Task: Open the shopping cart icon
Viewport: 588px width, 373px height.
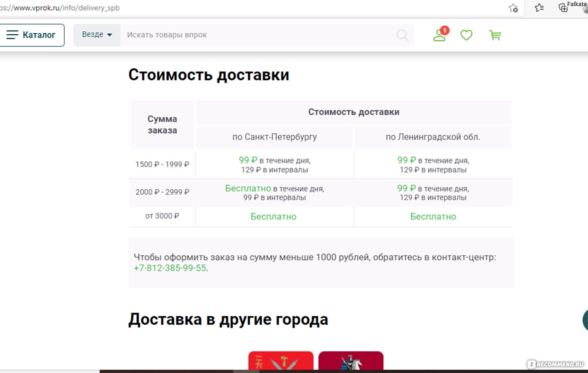Action: click(x=495, y=36)
